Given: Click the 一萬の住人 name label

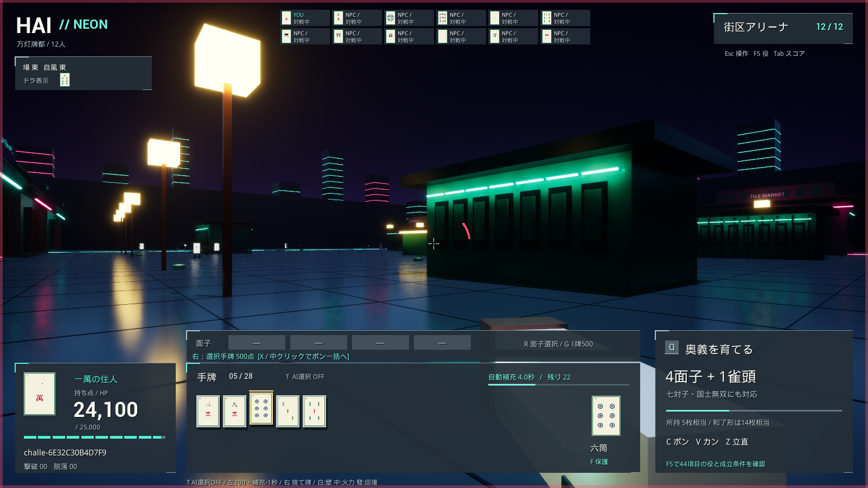Looking at the screenshot, I should coord(96,379).
